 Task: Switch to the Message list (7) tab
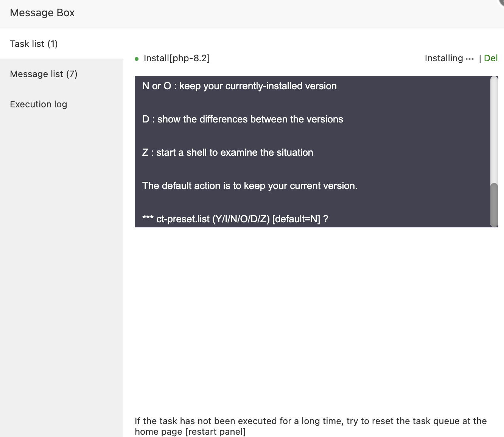(44, 74)
